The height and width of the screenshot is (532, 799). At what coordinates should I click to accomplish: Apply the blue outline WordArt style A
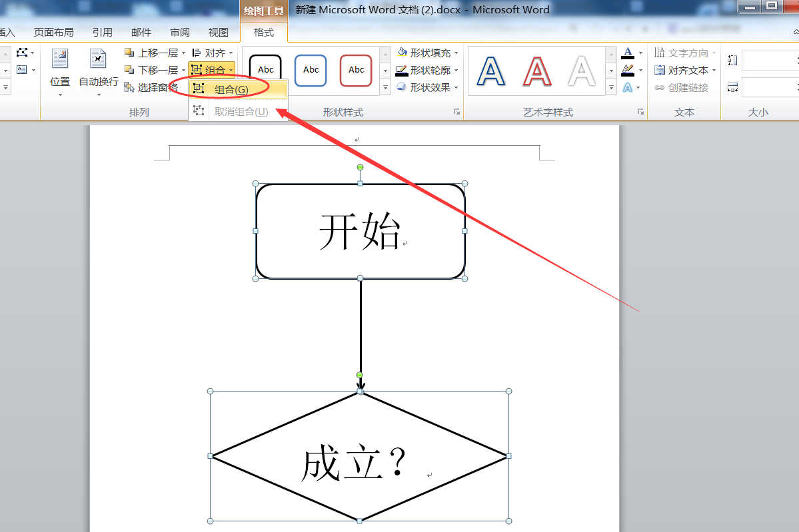click(490, 71)
